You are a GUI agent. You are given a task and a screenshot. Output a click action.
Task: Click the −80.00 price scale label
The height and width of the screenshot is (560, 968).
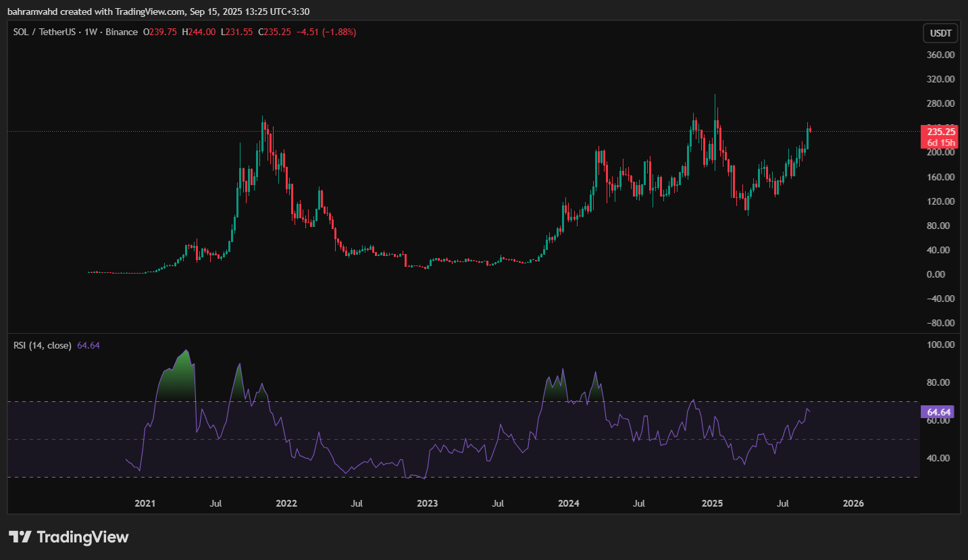939,323
